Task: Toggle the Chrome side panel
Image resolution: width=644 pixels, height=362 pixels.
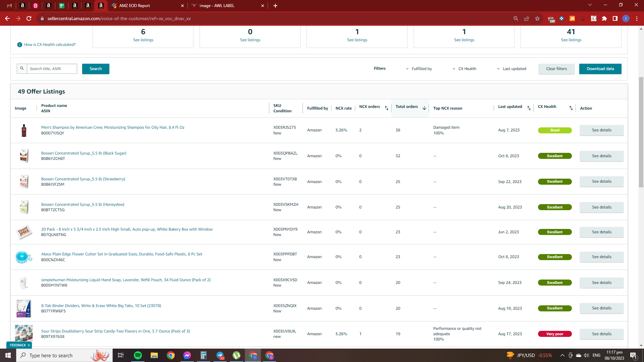Action: pos(615,18)
